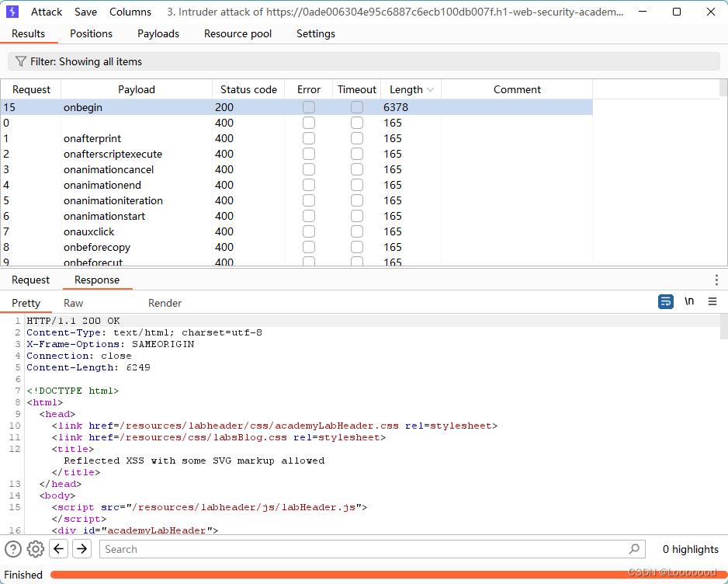This screenshot has height=584, width=728.
Task: Open search settings gear icon
Action: [x=35, y=549]
